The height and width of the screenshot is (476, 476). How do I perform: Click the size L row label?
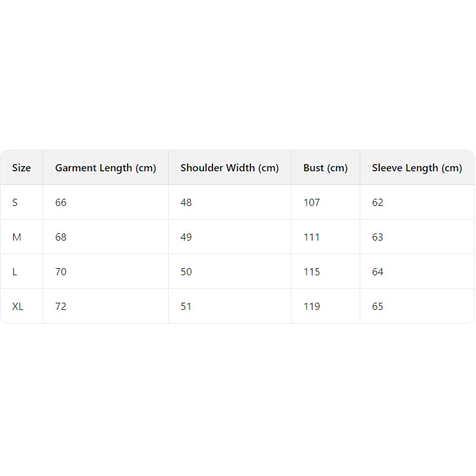coord(15,272)
